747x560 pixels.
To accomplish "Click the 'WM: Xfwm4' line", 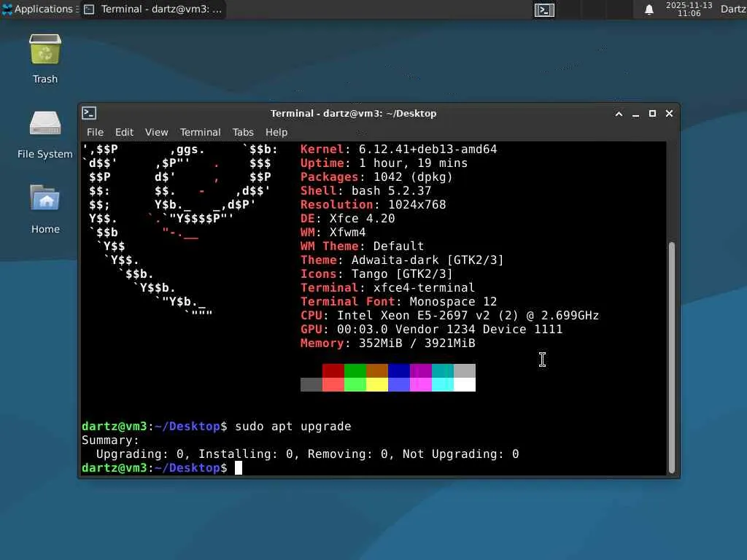I will click(333, 232).
